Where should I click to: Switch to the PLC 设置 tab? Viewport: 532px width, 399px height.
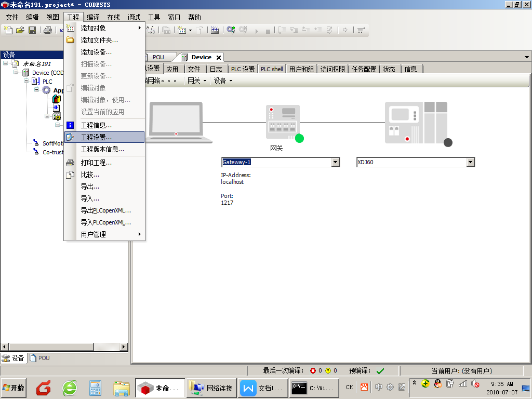tap(243, 69)
